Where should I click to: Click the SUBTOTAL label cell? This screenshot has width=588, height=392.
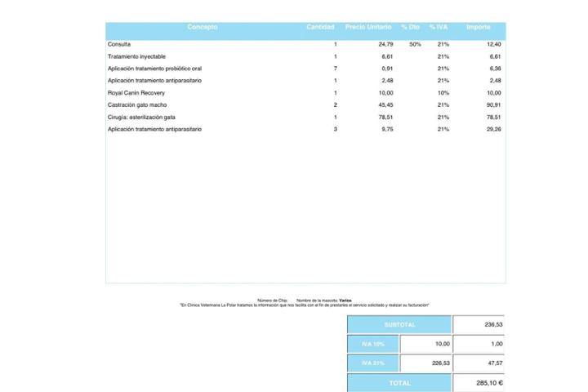coord(400,324)
